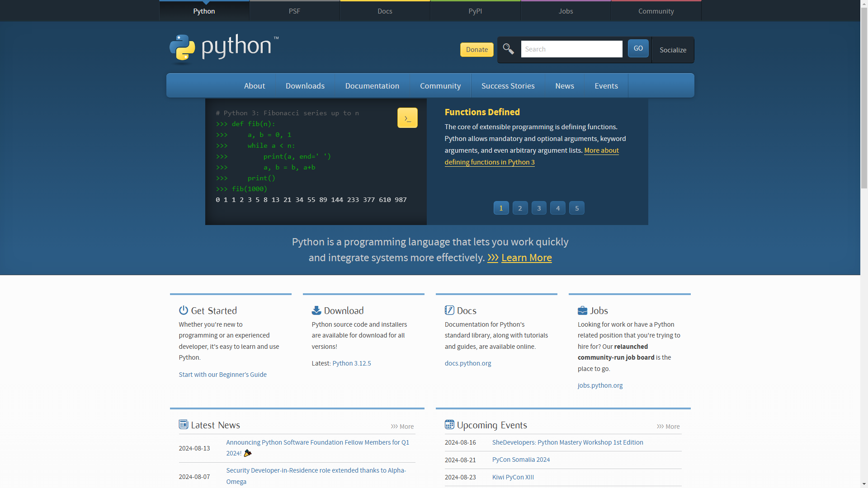
Task: Expand the Socialize dropdown
Action: (x=673, y=50)
